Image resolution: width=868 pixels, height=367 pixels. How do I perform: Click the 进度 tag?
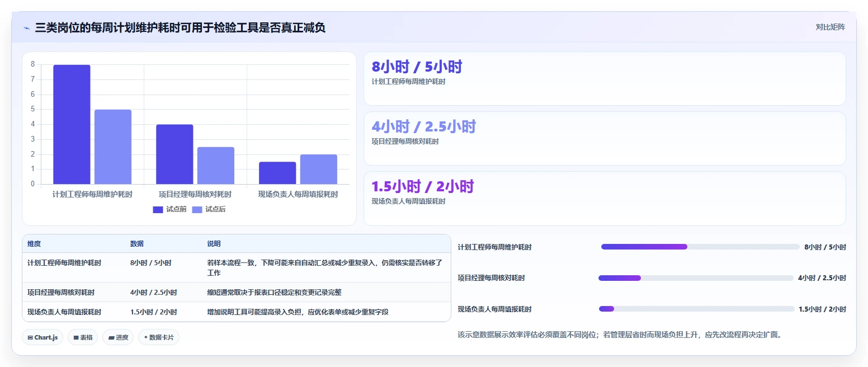pos(118,337)
